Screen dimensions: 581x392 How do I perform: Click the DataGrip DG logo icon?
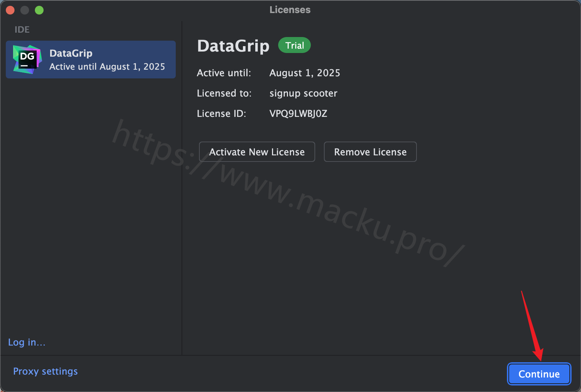click(x=27, y=60)
